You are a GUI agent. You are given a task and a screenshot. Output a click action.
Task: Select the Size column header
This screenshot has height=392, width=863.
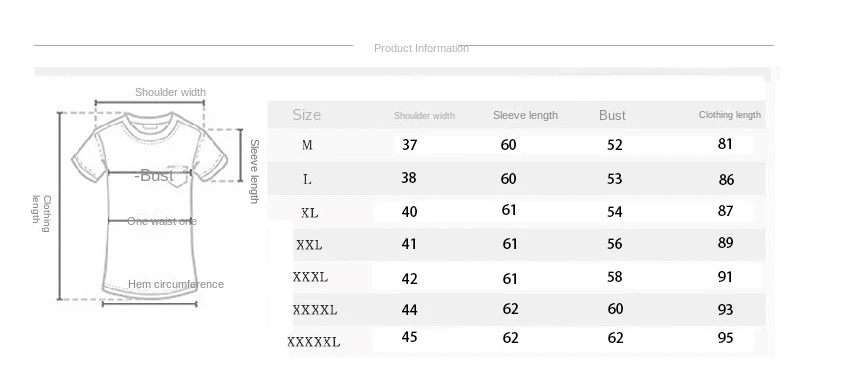(x=307, y=115)
